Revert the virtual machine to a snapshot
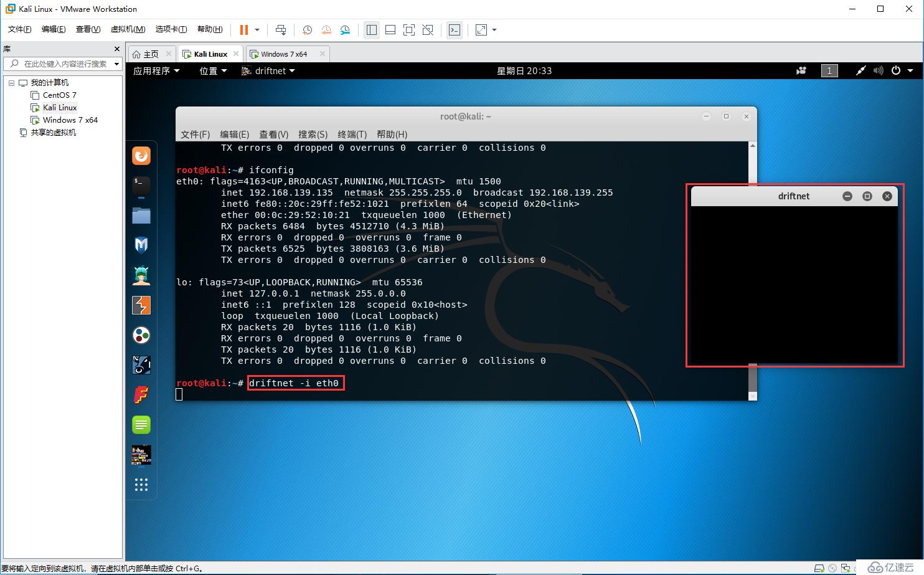 point(326,29)
